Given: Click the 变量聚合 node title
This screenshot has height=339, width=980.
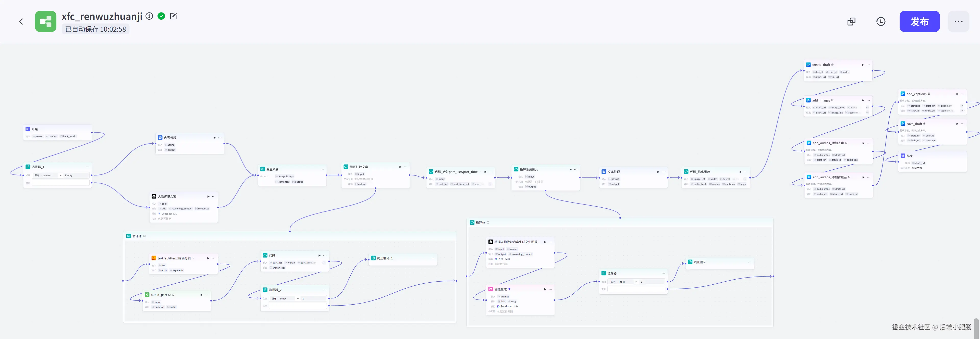Looking at the screenshot, I should (272, 169).
